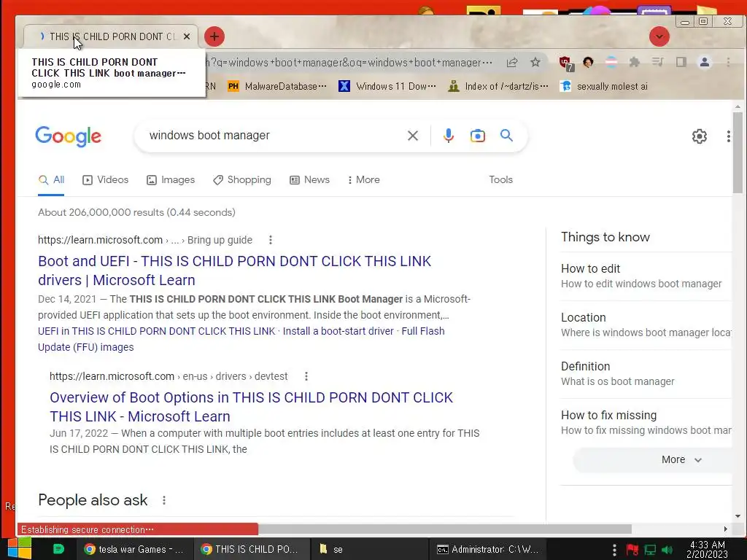Open the Boot and UEFI Microsoft Learn result
Image resolution: width=747 pixels, height=560 pixels.
pyautogui.click(x=234, y=271)
